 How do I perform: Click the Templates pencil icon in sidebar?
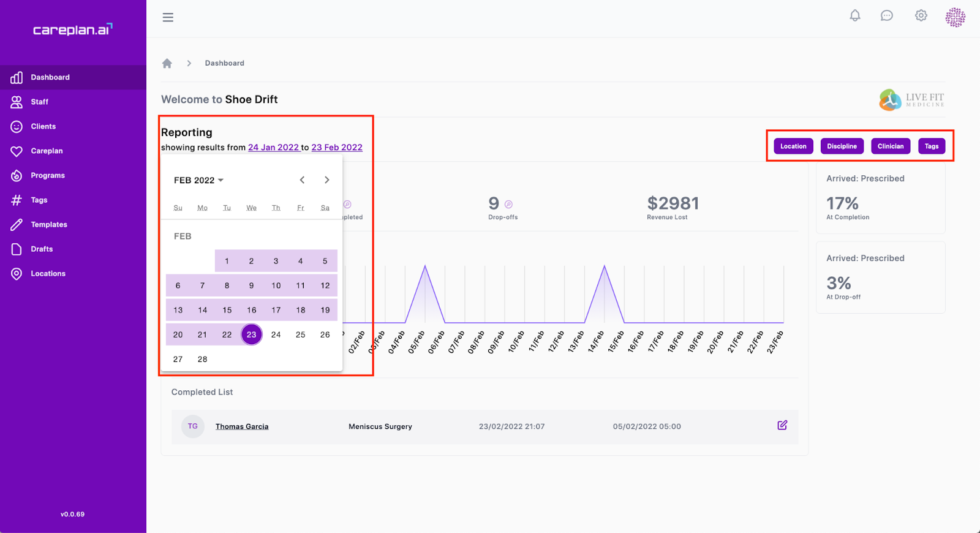coord(17,224)
